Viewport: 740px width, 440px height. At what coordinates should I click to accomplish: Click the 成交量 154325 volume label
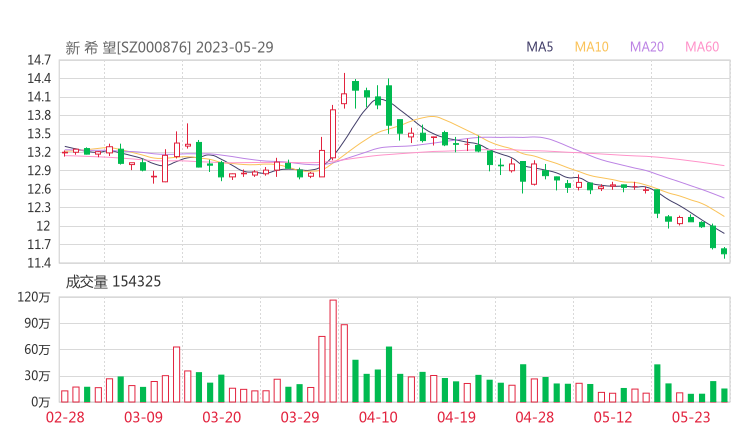(x=113, y=282)
